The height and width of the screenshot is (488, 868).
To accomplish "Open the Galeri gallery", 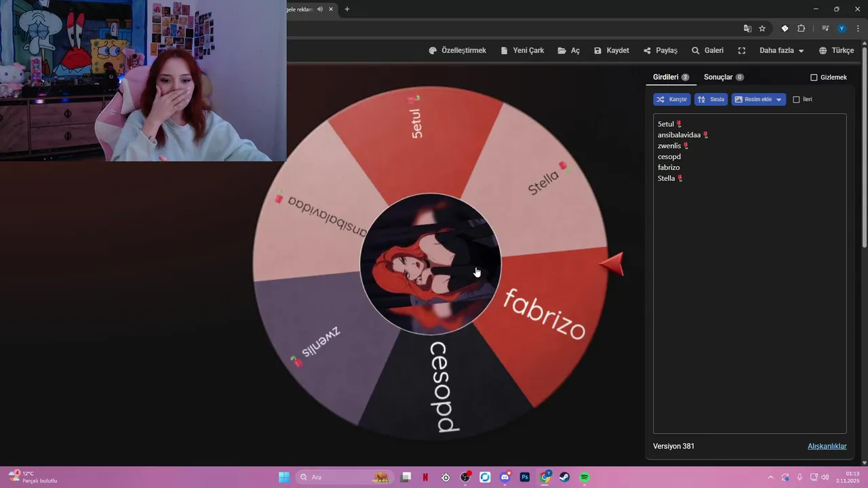I will (707, 51).
